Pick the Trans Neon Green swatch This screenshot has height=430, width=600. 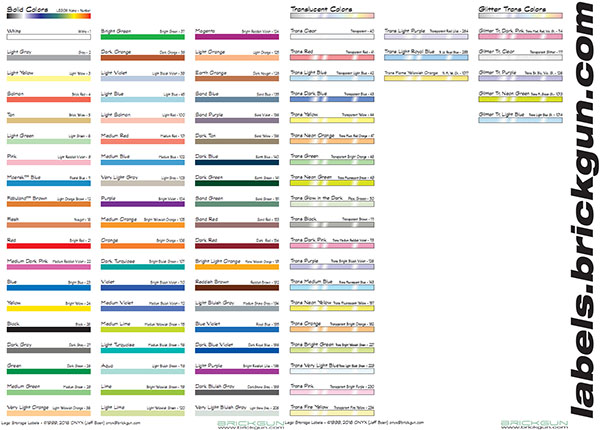point(332,183)
